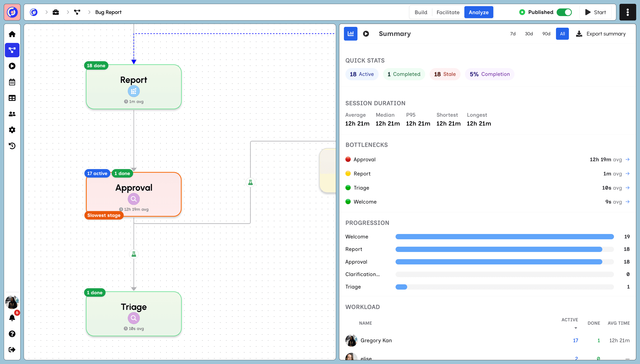Open Welcome bottleneck details arrow

click(x=628, y=202)
